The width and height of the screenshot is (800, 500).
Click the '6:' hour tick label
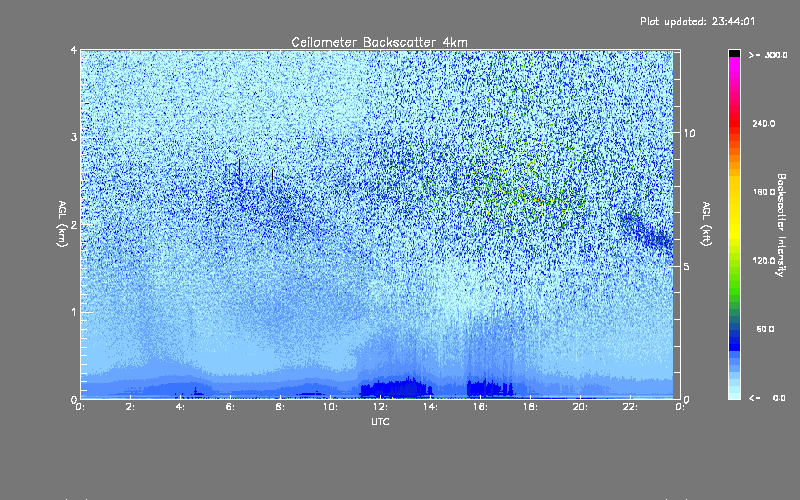pos(231,407)
